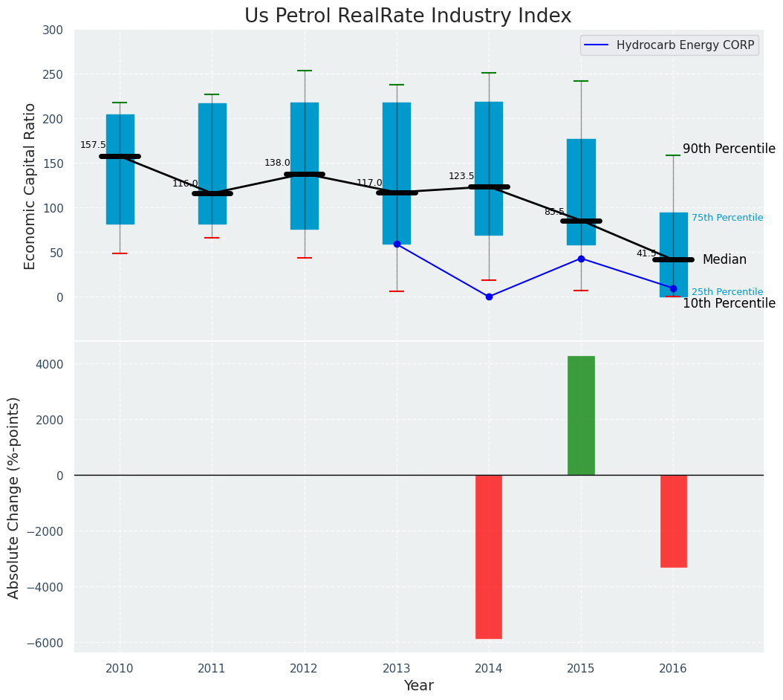Click the chart title Us Petrol RealRate
Screen dimensions: 783x700
pyautogui.click(x=408, y=16)
